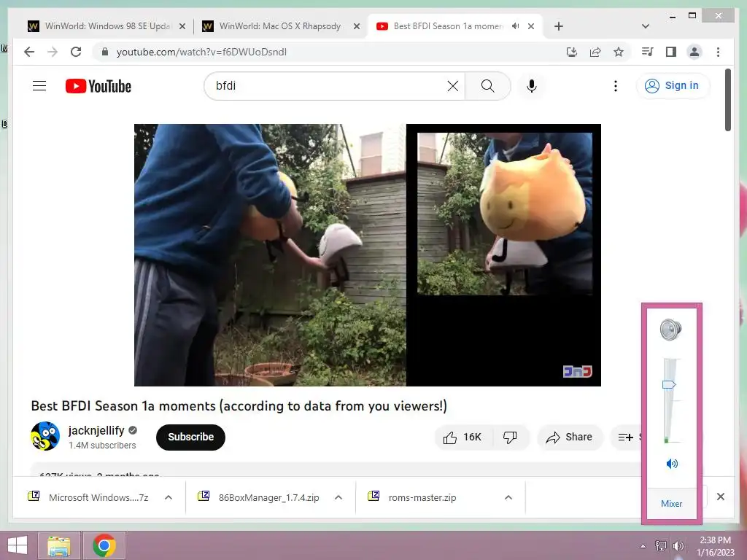Click the volume slider thumb

tap(669, 384)
